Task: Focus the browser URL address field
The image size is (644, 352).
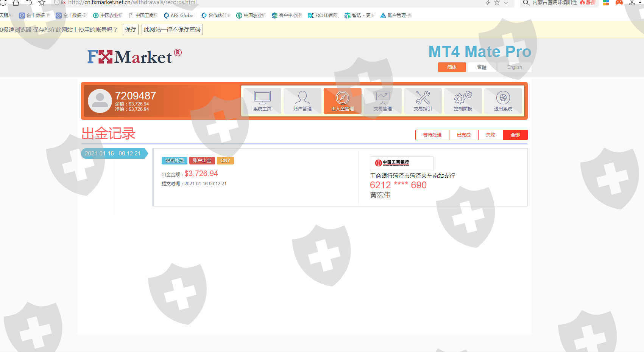Action: click(x=133, y=3)
